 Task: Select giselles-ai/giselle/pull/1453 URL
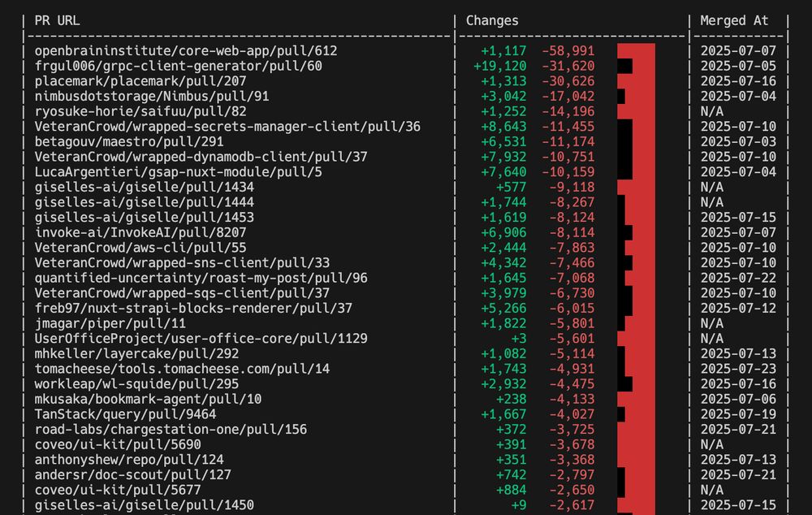click(x=144, y=217)
